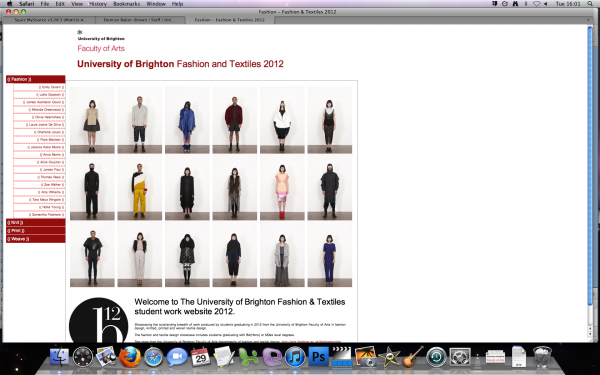Open the clapperboard video app in Dock
The image size is (600, 375).
click(x=342, y=357)
